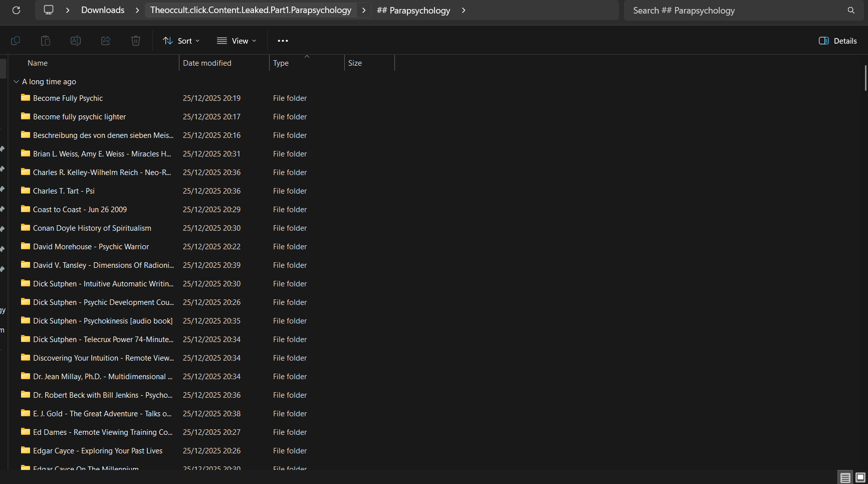
Task: Click the Delete trash icon
Action: 136,41
